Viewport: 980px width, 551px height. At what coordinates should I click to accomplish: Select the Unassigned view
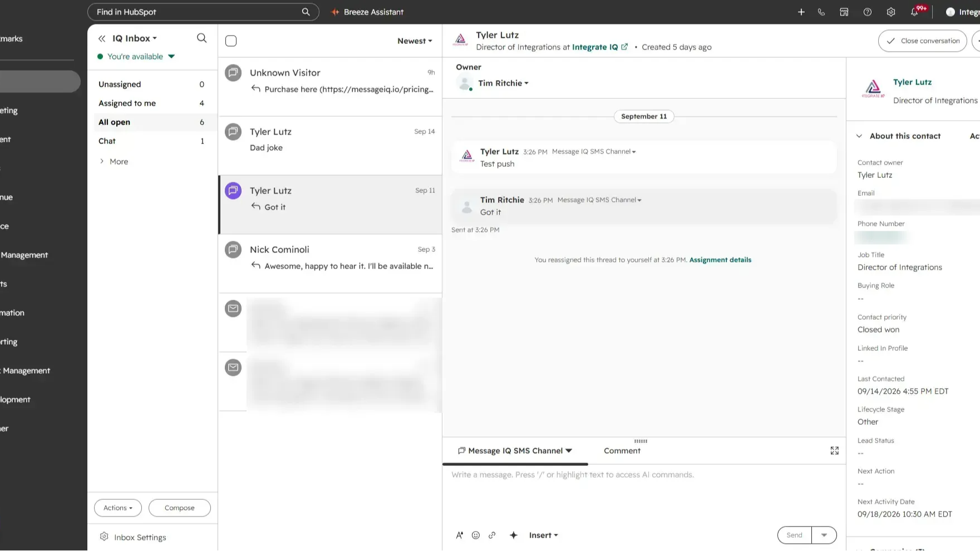(151, 84)
